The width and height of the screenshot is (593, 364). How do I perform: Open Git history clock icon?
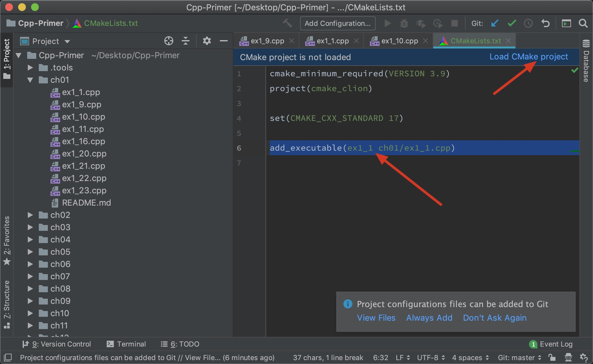click(528, 23)
